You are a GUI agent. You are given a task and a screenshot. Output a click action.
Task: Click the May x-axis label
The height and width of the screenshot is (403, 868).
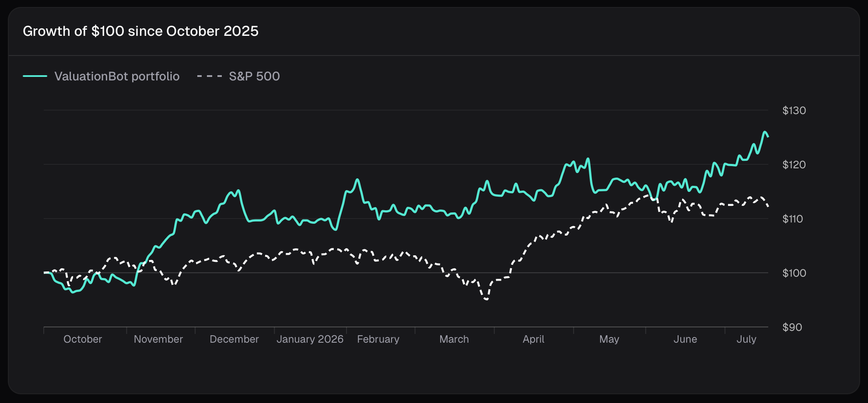tap(609, 339)
